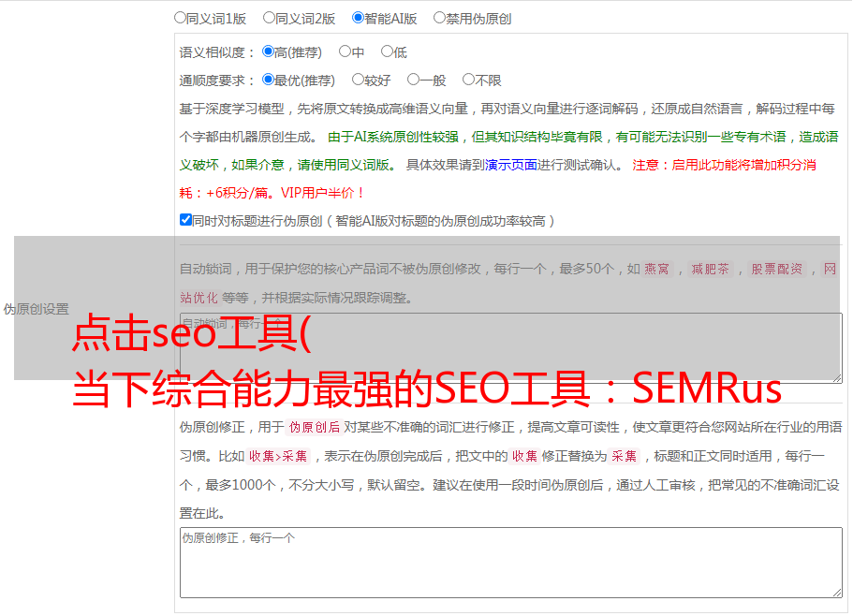Toggle 同时对标题进行伪原创 checkbox
The image size is (853, 616).
pos(185,220)
